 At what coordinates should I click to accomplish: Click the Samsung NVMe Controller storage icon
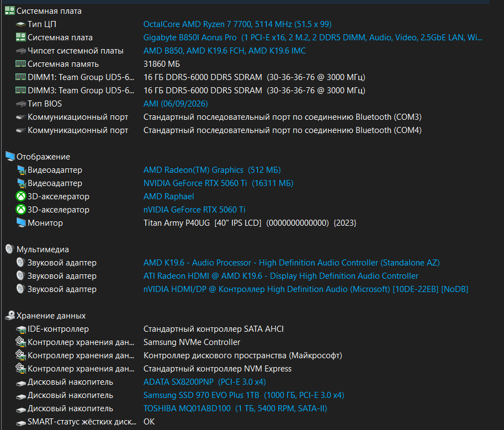point(21,342)
